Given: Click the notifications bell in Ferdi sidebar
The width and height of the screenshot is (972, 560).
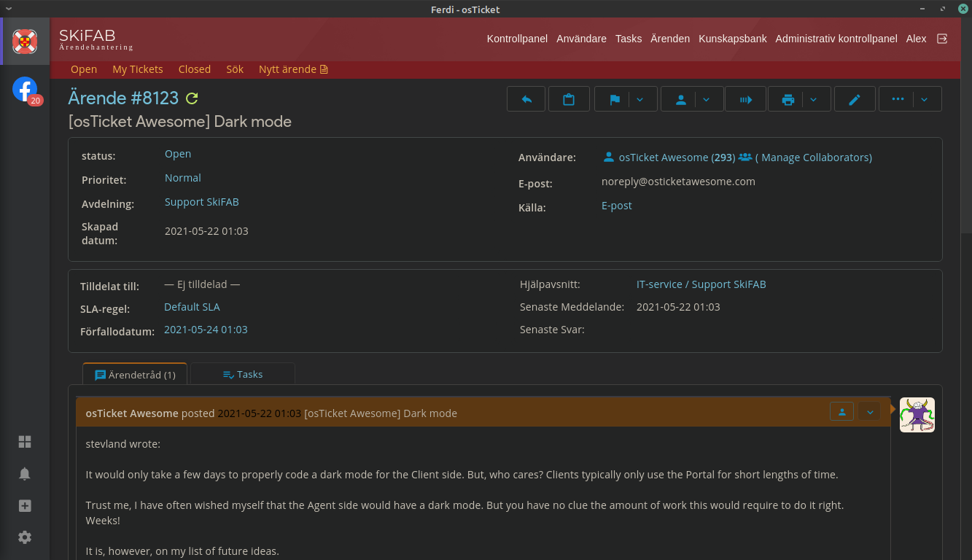Looking at the screenshot, I should (25, 474).
